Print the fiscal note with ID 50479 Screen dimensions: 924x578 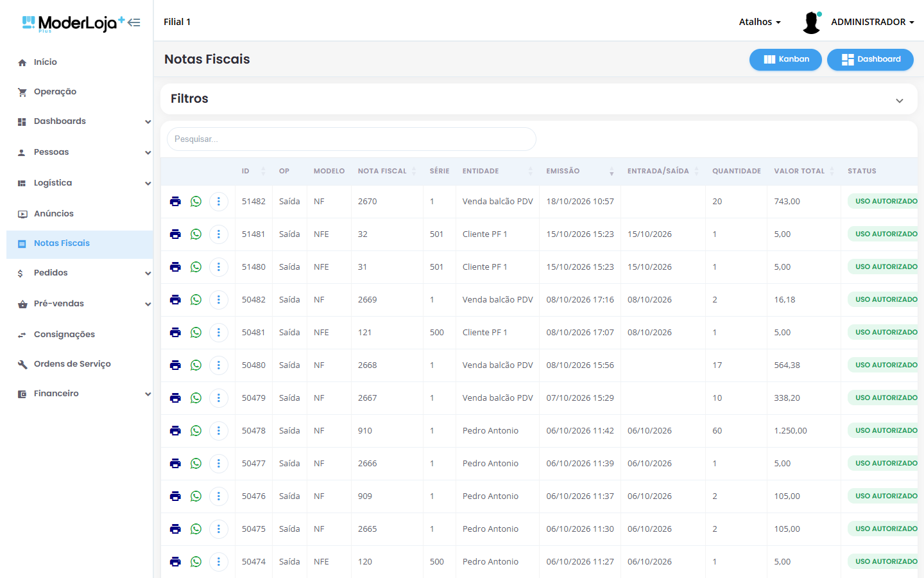tap(175, 398)
